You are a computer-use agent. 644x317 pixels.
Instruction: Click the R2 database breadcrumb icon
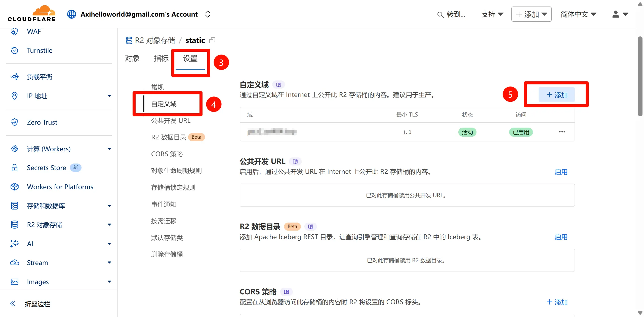click(129, 40)
